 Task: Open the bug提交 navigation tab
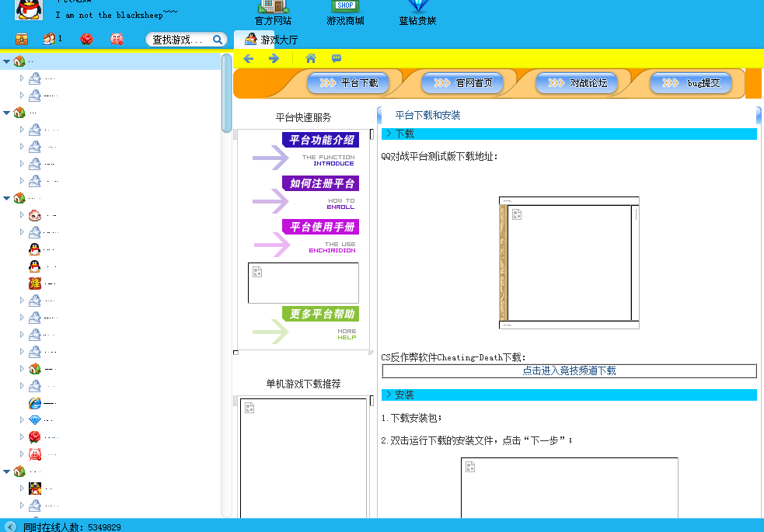click(x=692, y=83)
